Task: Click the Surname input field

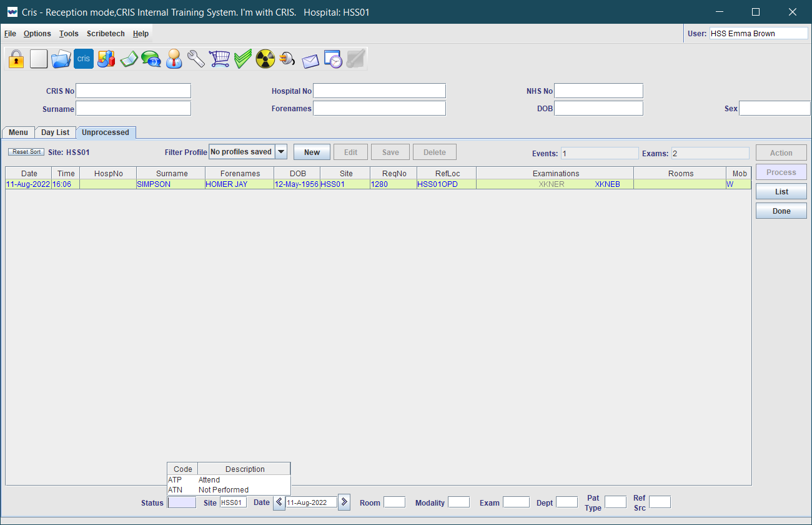Action: [133, 108]
